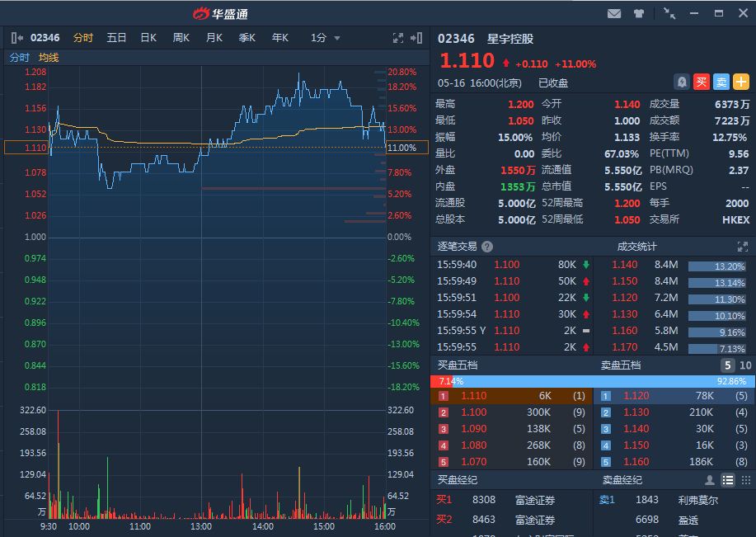The image size is (756, 537).
Task: Click the 均线 legend label
Action: pos(49,58)
